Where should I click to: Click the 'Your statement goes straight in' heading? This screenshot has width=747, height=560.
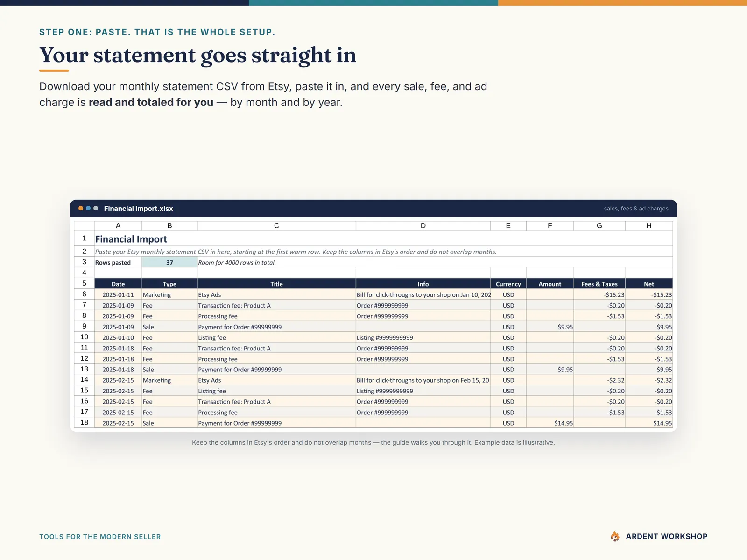197,55
